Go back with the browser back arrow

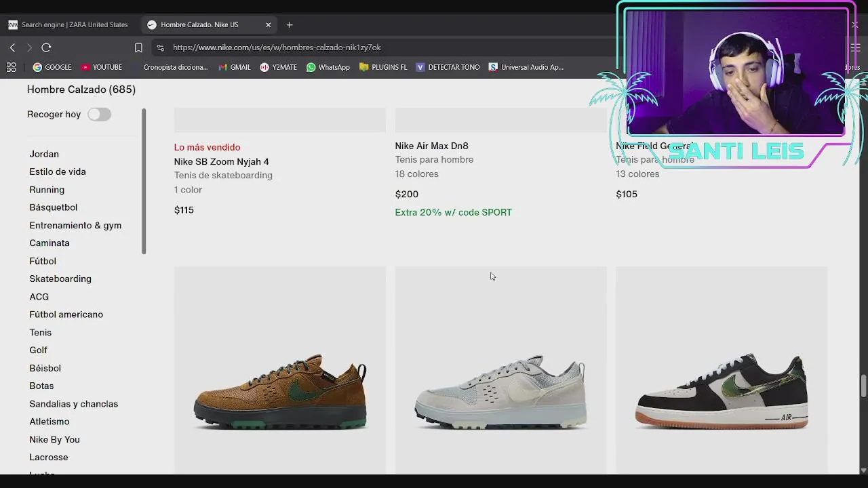12,47
